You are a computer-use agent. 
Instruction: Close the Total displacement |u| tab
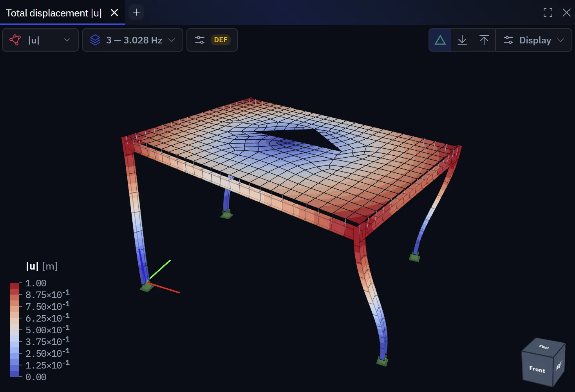point(114,13)
